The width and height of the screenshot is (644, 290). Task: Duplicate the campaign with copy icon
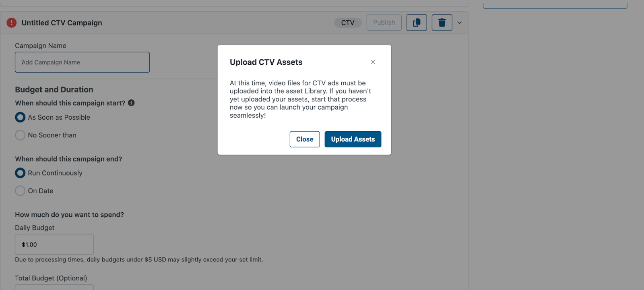417,23
